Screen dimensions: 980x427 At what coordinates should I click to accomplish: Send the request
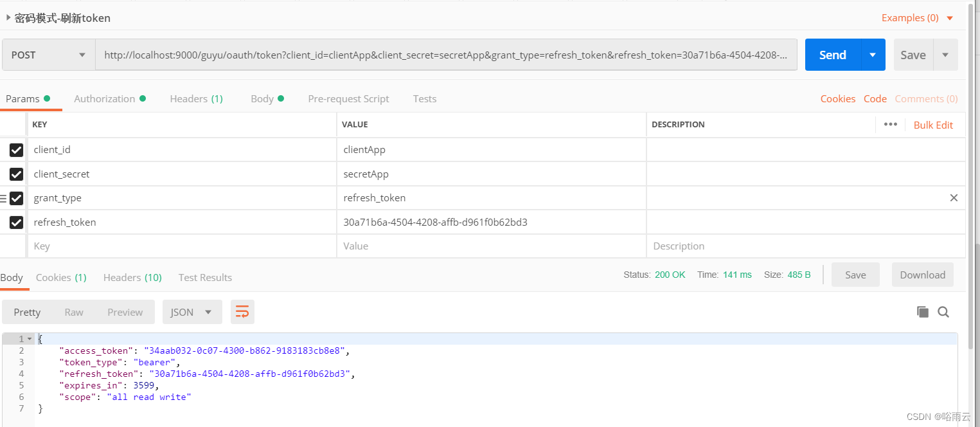(833, 55)
